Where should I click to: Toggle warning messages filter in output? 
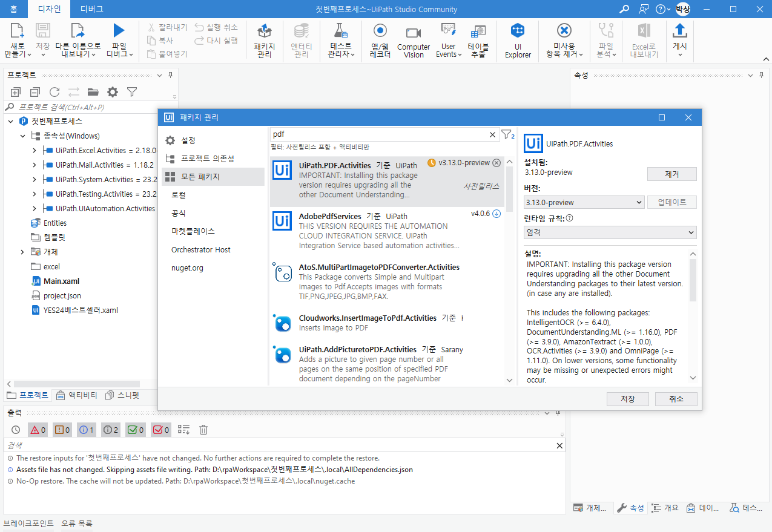[x=62, y=430]
